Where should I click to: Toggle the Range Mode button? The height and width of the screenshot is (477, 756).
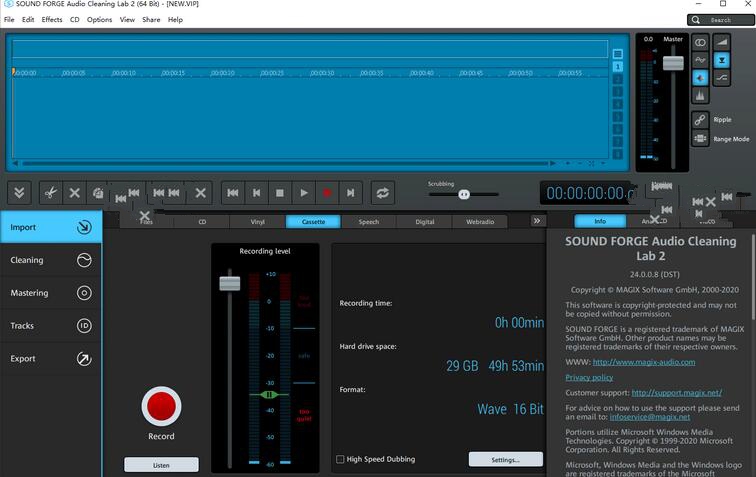(x=700, y=139)
